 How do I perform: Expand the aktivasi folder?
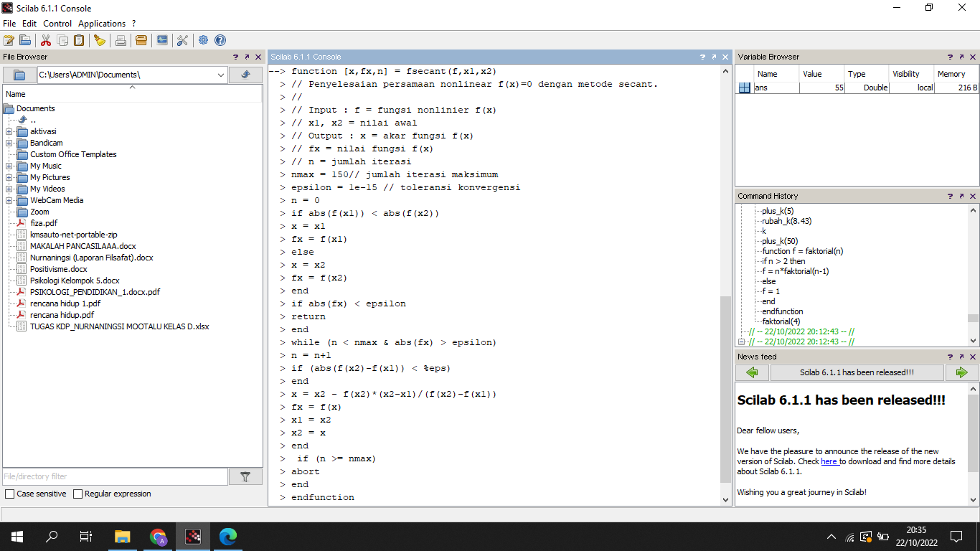(9, 131)
